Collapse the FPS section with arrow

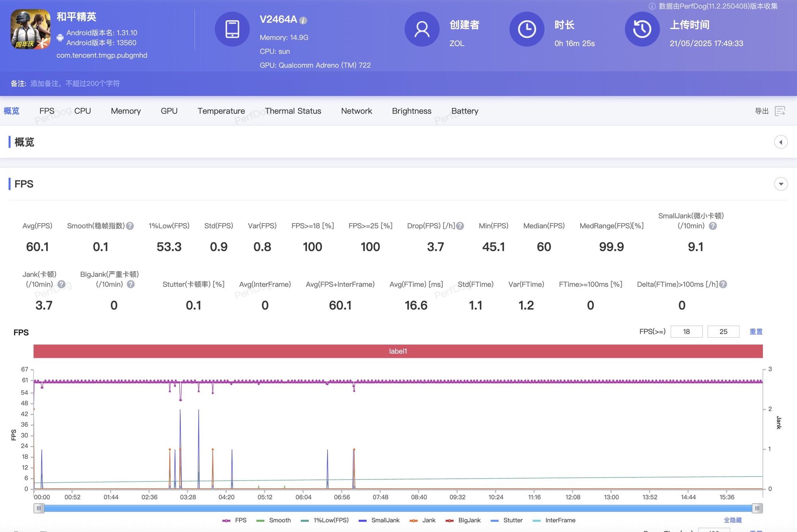(x=781, y=184)
